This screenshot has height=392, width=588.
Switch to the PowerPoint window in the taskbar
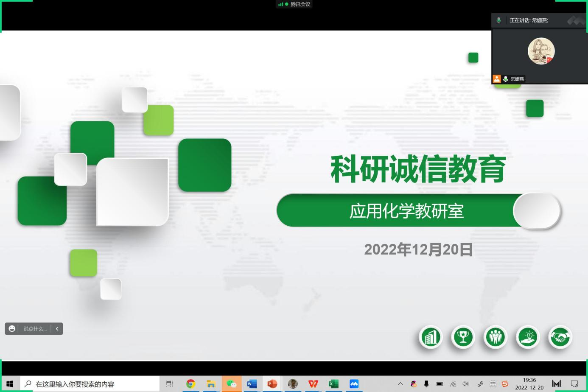(x=272, y=384)
